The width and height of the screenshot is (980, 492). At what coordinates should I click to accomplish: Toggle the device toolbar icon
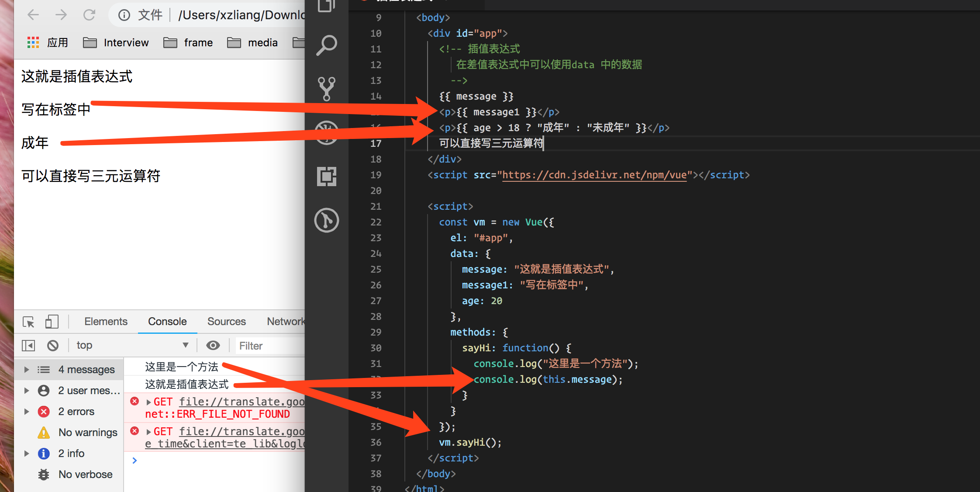tap(52, 322)
